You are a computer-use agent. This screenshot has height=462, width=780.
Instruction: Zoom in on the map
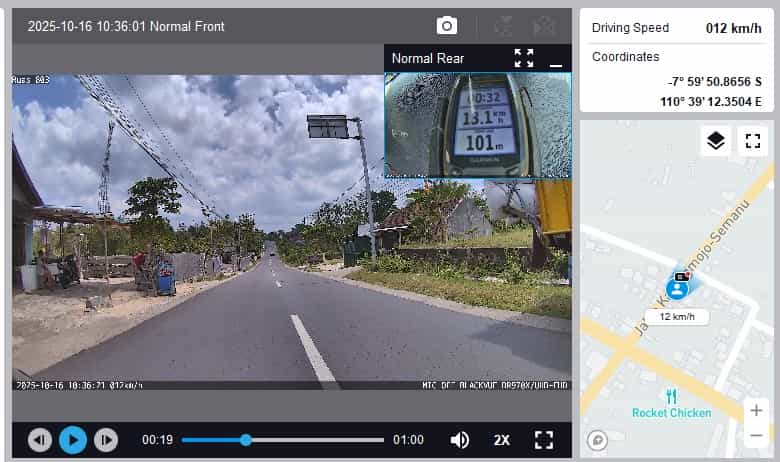point(756,410)
